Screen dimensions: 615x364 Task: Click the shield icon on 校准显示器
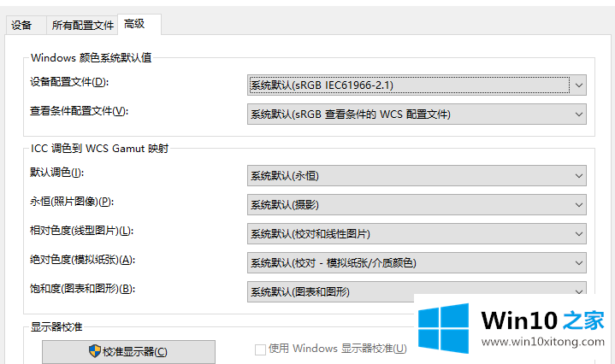pos(94,351)
